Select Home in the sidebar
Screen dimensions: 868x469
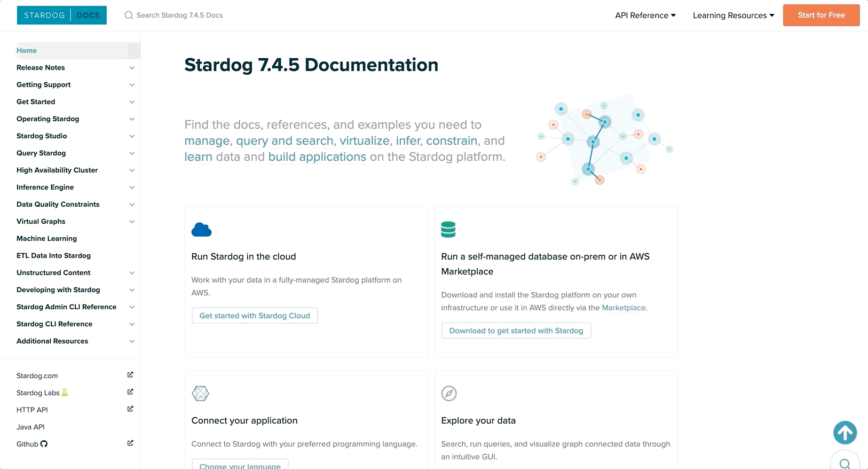pos(27,50)
